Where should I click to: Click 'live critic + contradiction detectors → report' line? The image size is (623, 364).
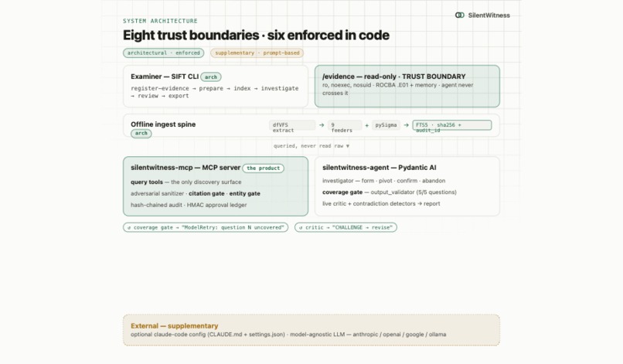pos(381,203)
